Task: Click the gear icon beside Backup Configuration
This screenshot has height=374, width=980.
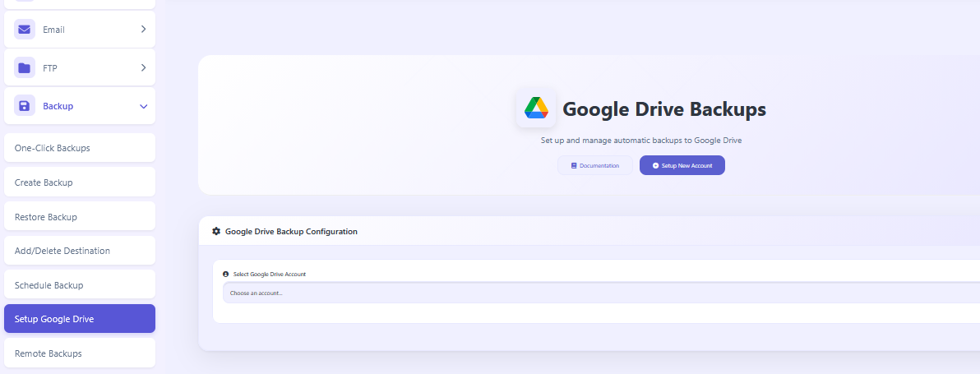Action: (x=216, y=232)
